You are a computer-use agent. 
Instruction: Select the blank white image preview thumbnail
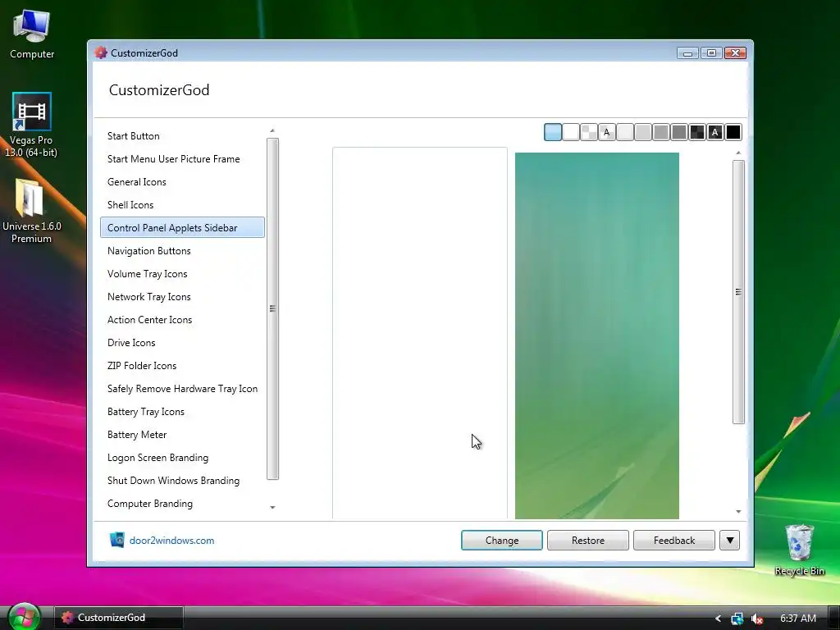(420, 333)
